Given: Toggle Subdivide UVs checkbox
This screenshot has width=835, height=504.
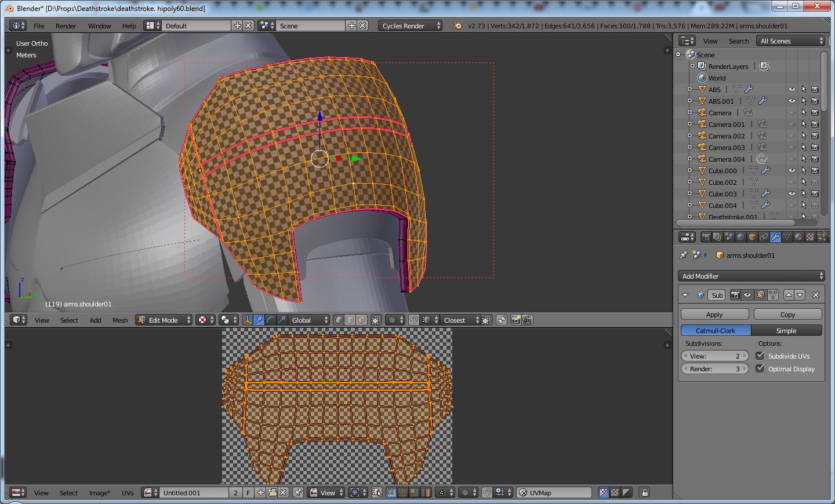Looking at the screenshot, I should pyautogui.click(x=760, y=356).
